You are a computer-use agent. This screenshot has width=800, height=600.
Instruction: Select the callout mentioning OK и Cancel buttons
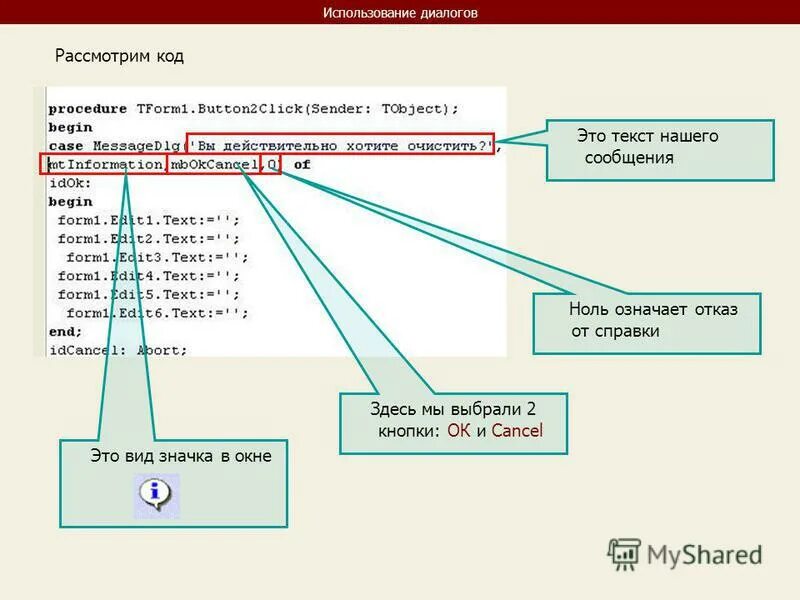pos(455,422)
